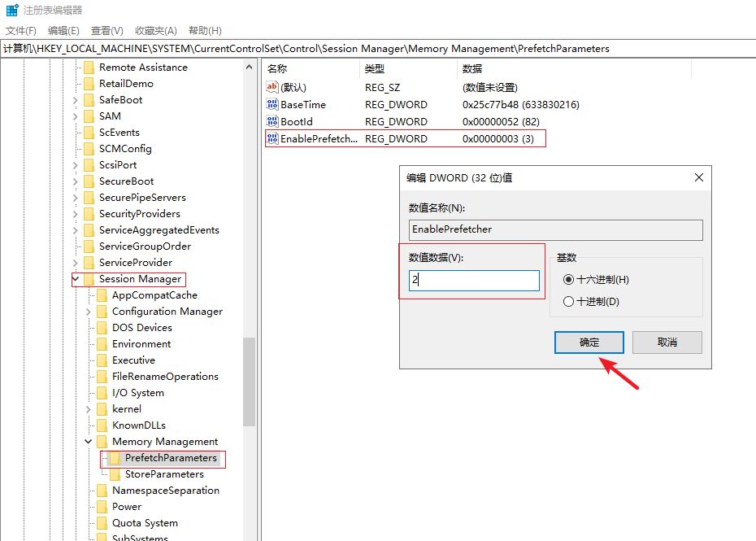This screenshot has width=756, height=541.
Task: Click the BaseTime DWORD value icon
Action: 272,104
